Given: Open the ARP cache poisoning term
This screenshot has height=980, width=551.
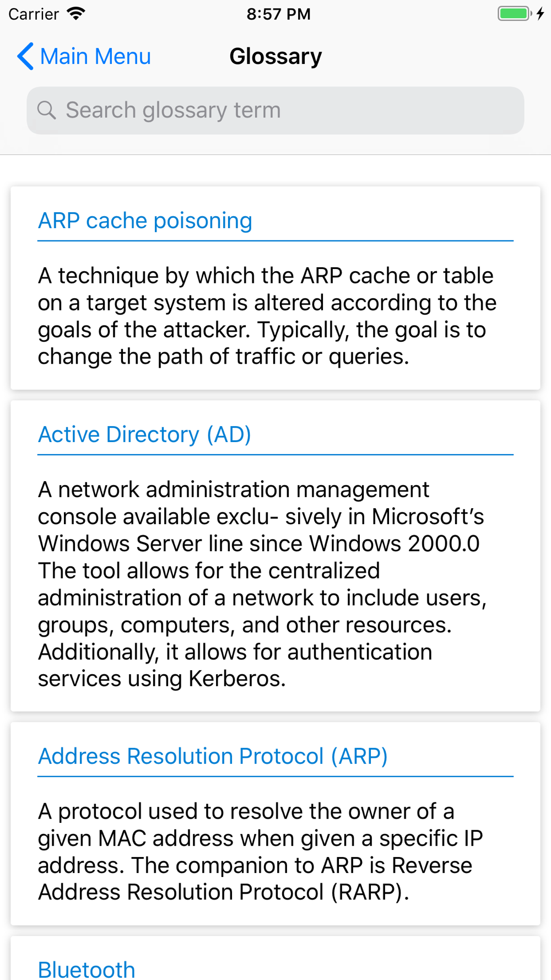Looking at the screenshot, I should pos(145,220).
